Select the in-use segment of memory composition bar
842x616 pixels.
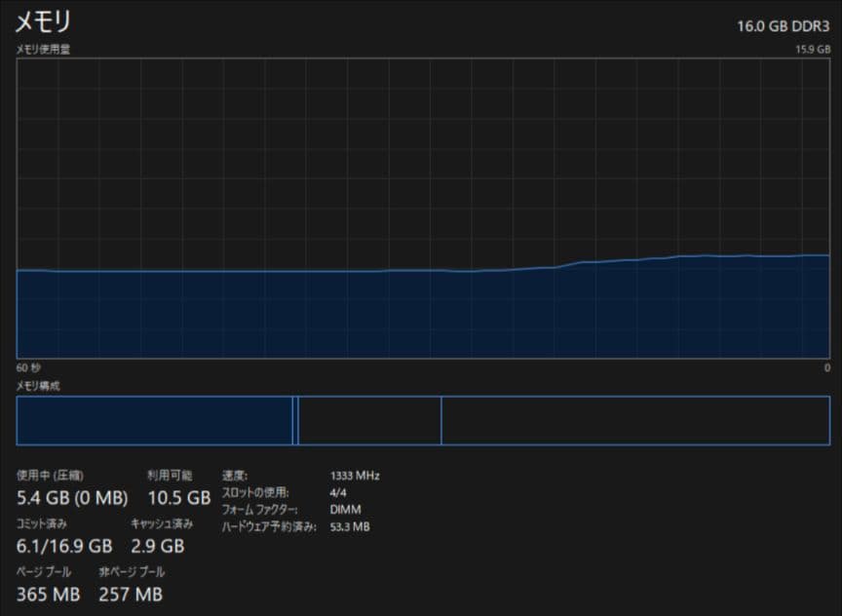[154, 421]
